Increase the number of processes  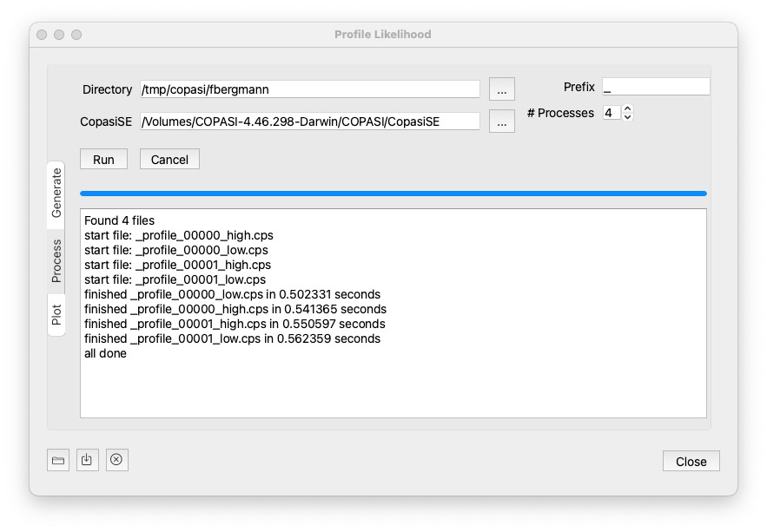(x=628, y=108)
